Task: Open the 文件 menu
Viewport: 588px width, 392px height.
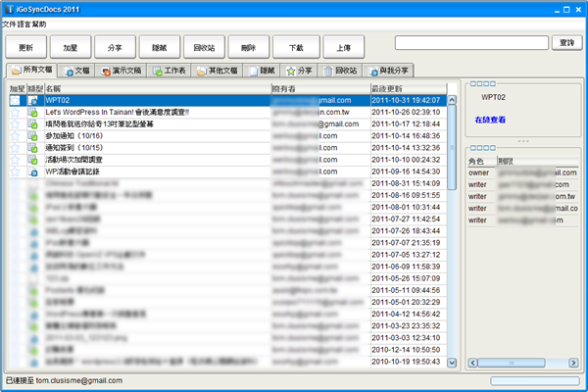Action: pyautogui.click(x=10, y=24)
